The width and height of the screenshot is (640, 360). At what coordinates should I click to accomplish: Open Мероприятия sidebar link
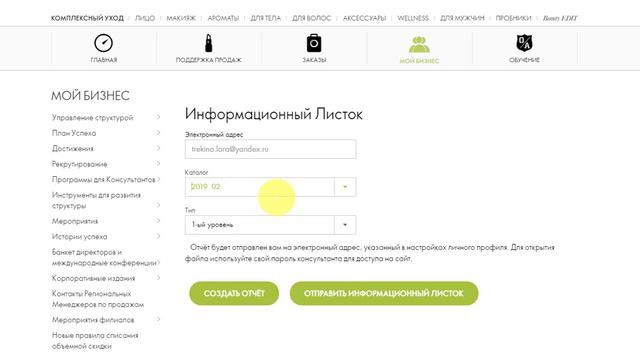75,221
